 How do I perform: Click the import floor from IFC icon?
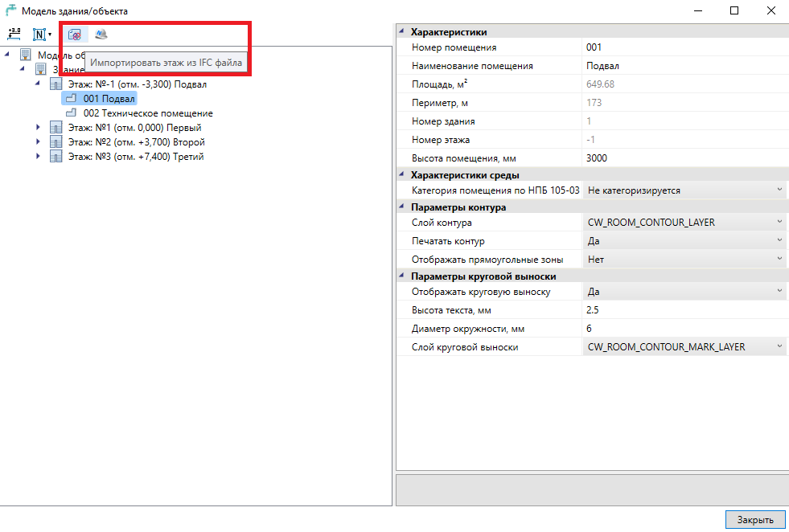click(x=75, y=35)
